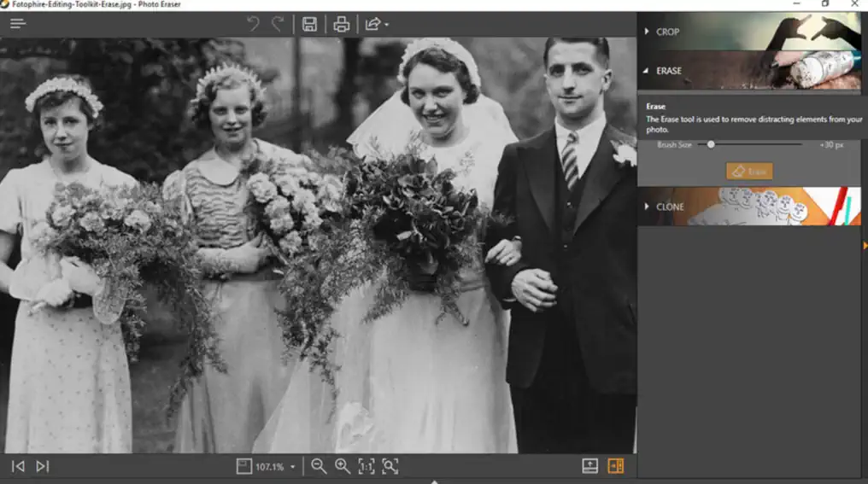Fit the image to the window

pos(390,466)
